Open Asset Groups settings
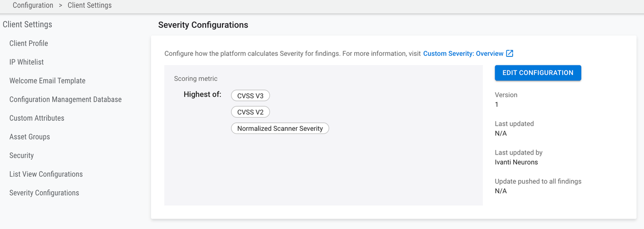This screenshot has width=644, height=229. [30, 136]
